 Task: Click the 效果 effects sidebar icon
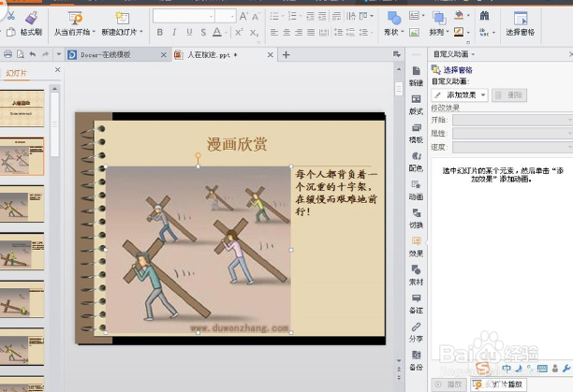coord(417,246)
